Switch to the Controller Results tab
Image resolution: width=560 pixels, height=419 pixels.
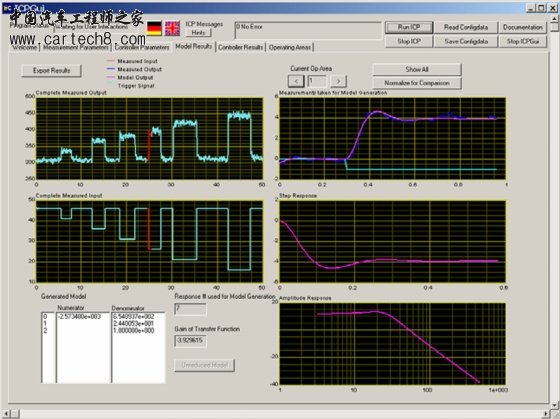click(x=240, y=47)
